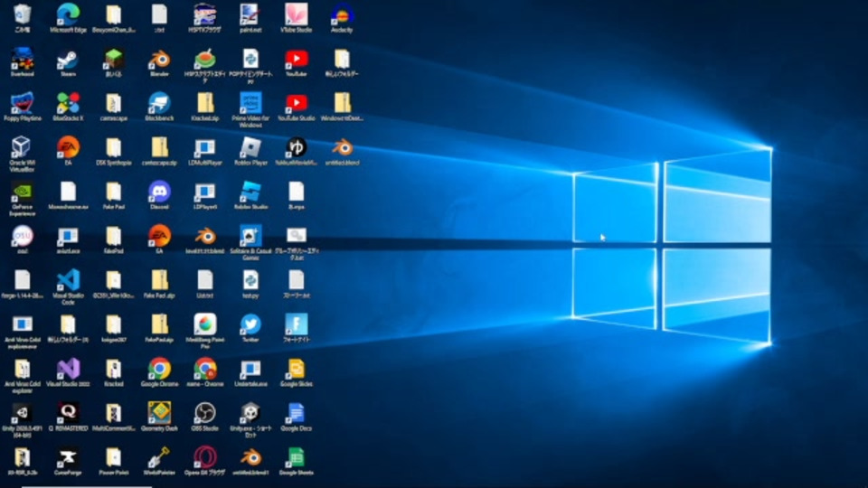Open the Knacked folder icon
This screenshot has height=488, width=868.
(114, 369)
